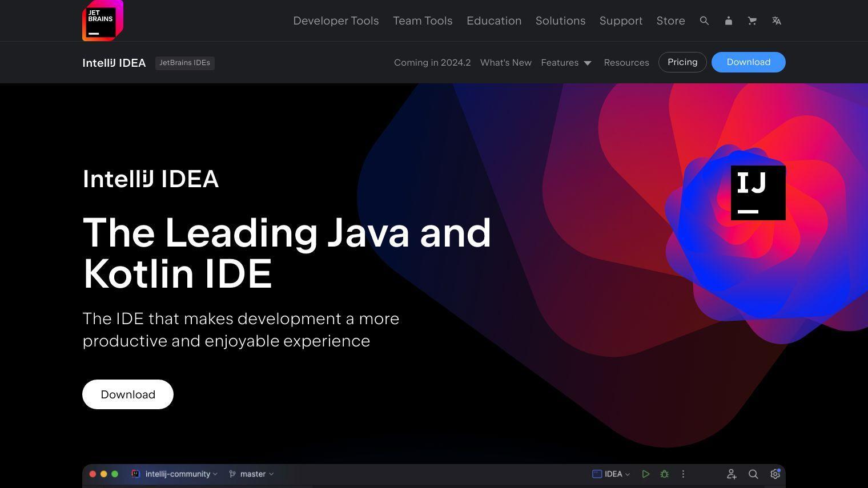Open the Education menu
Image resolution: width=868 pixels, height=488 pixels.
pyautogui.click(x=494, y=21)
